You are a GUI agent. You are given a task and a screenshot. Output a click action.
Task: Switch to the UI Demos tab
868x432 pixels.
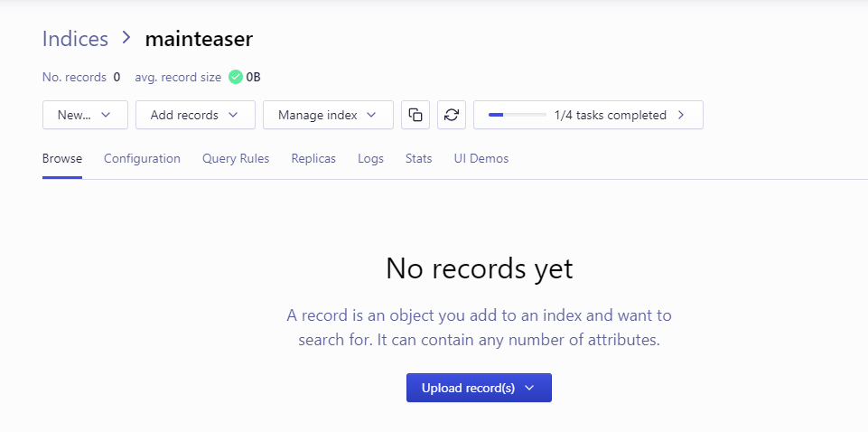[481, 158]
